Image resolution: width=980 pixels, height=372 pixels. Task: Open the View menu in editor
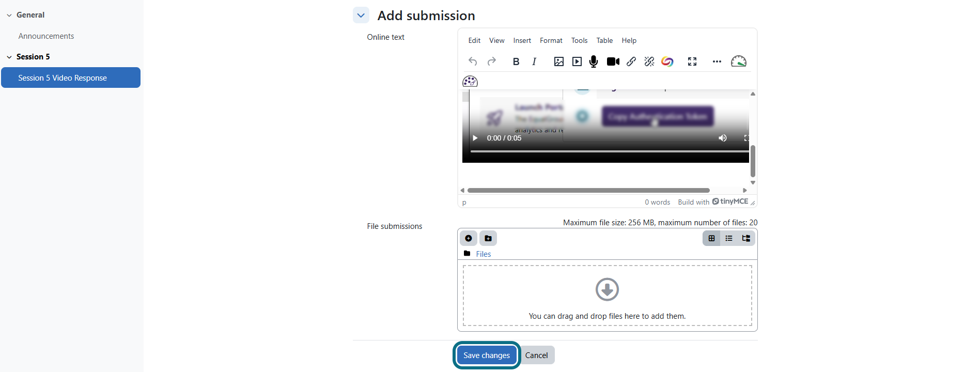click(497, 40)
